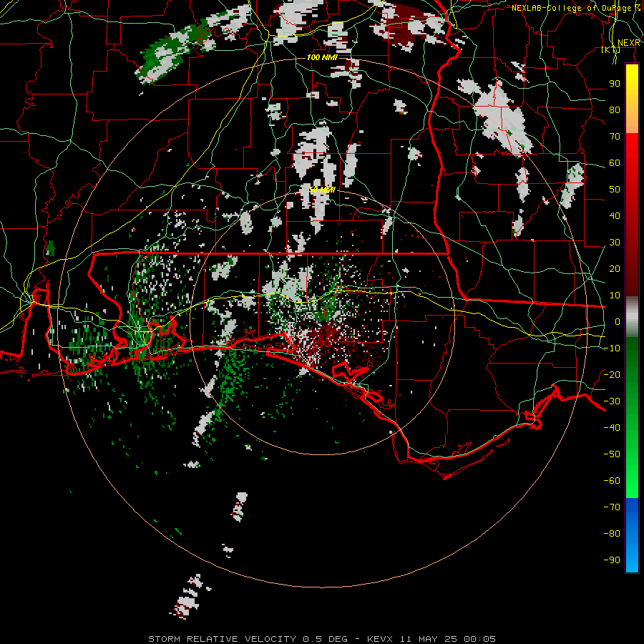This screenshot has width=644, height=644.
Task: Click the 20 value on color scale
Action: 615,268
